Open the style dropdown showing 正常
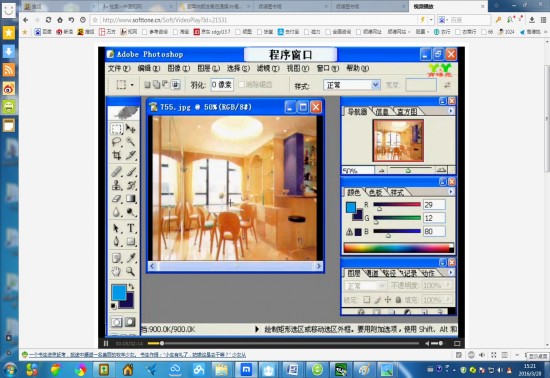This screenshot has width=550, height=378. click(x=351, y=85)
